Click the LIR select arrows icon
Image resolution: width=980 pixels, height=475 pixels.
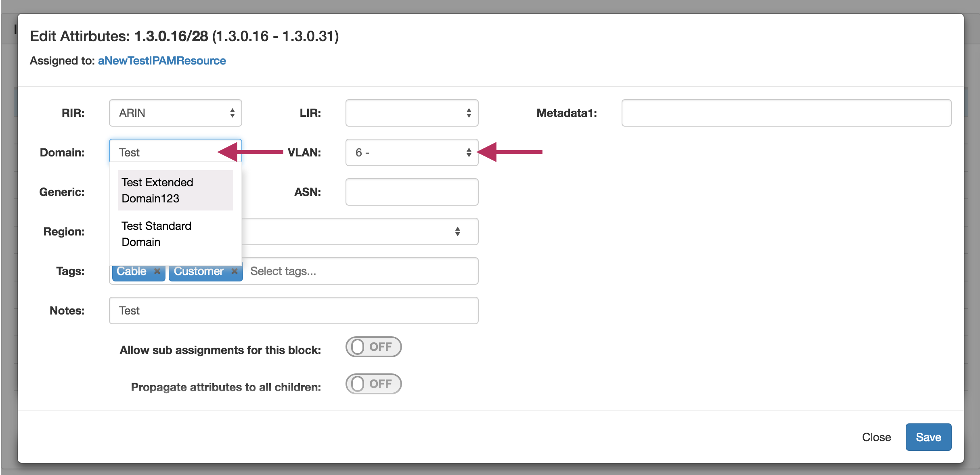pyautogui.click(x=469, y=113)
